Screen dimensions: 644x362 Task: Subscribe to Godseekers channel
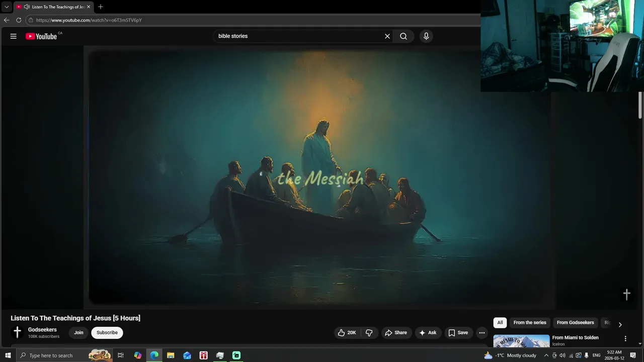107,333
